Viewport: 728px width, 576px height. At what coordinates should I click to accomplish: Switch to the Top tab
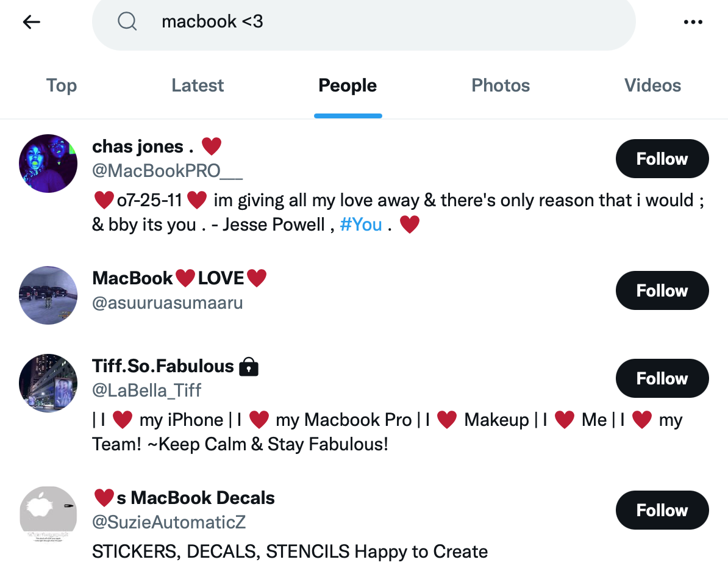coord(62,85)
